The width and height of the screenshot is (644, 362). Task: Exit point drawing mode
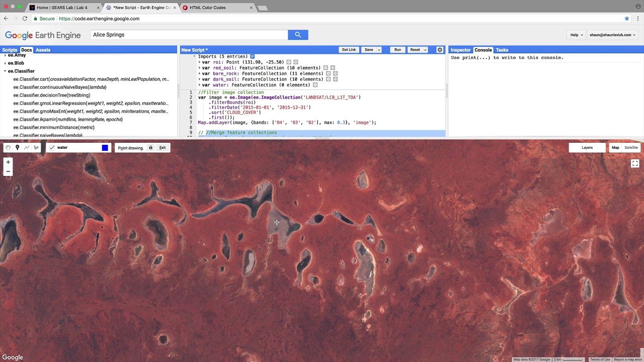[x=163, y=148]
